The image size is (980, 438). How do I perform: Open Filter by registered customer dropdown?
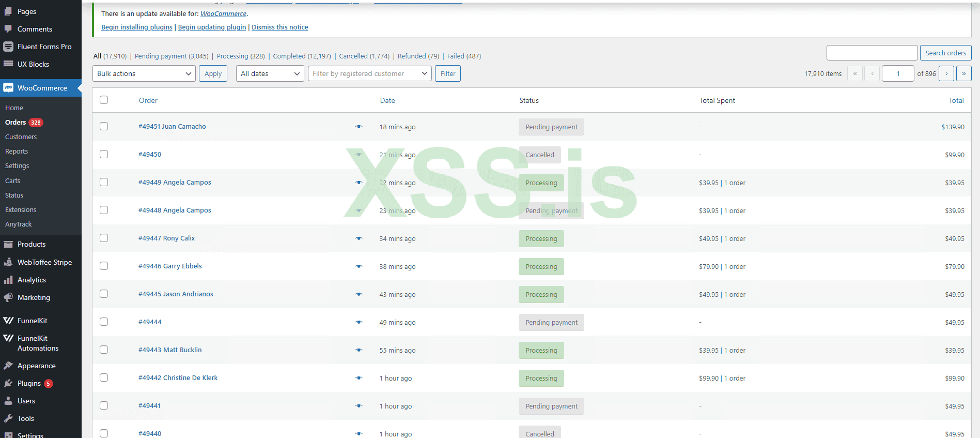(x=369, y=73)
